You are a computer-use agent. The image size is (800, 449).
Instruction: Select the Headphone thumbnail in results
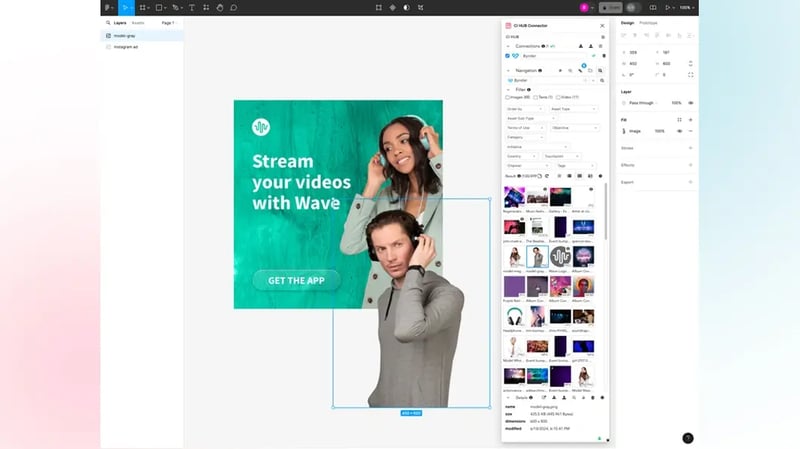tap(514, 316)
